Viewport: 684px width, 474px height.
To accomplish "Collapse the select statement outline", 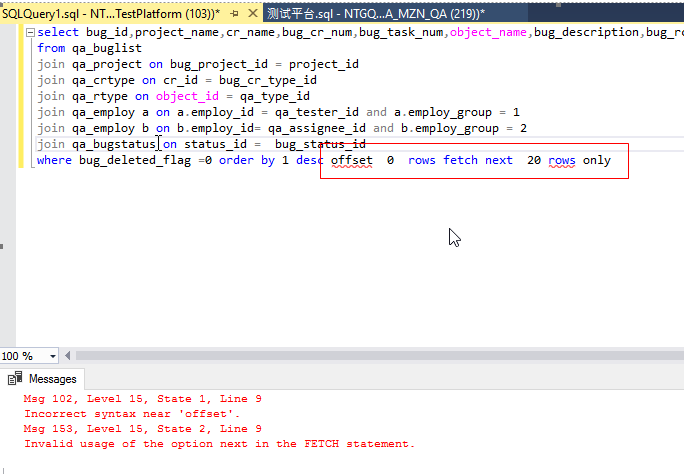I will coord(30,33).
